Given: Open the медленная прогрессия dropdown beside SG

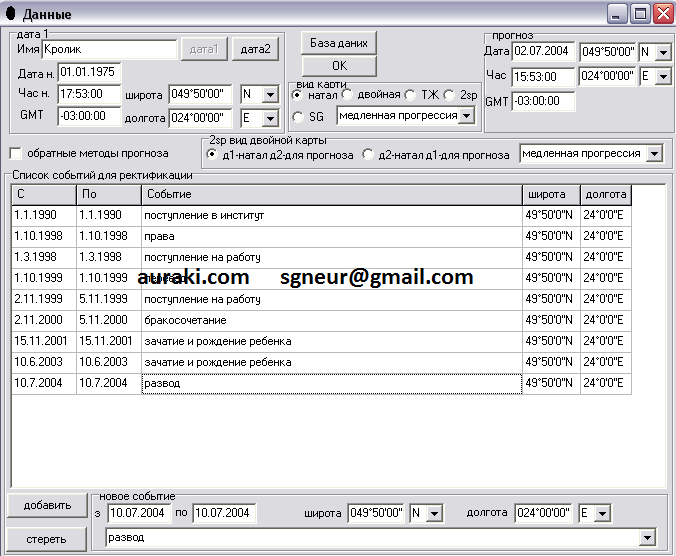Looking at the screenshot, I should (x=466, y=116).
